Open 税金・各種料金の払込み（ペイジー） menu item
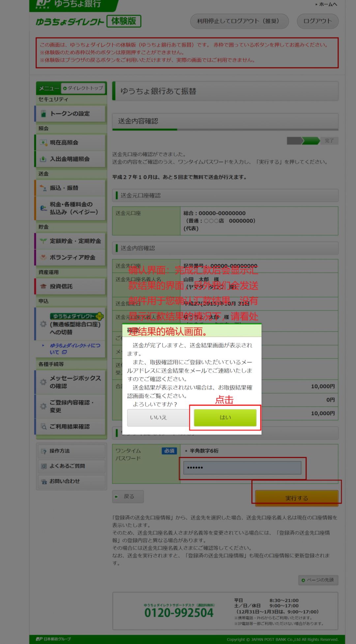The image size is (356, 644). pos(70,208)
